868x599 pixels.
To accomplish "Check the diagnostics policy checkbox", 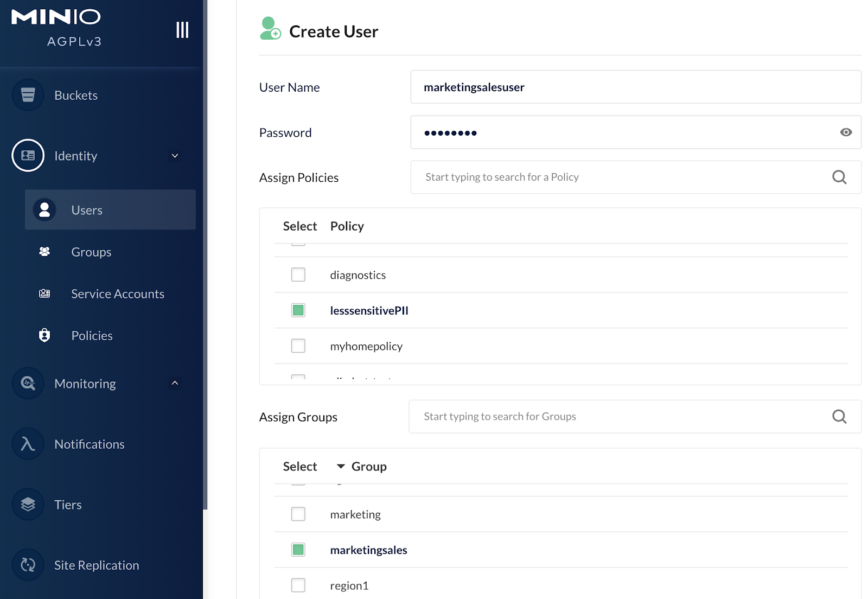I will [x=298, y=275].
